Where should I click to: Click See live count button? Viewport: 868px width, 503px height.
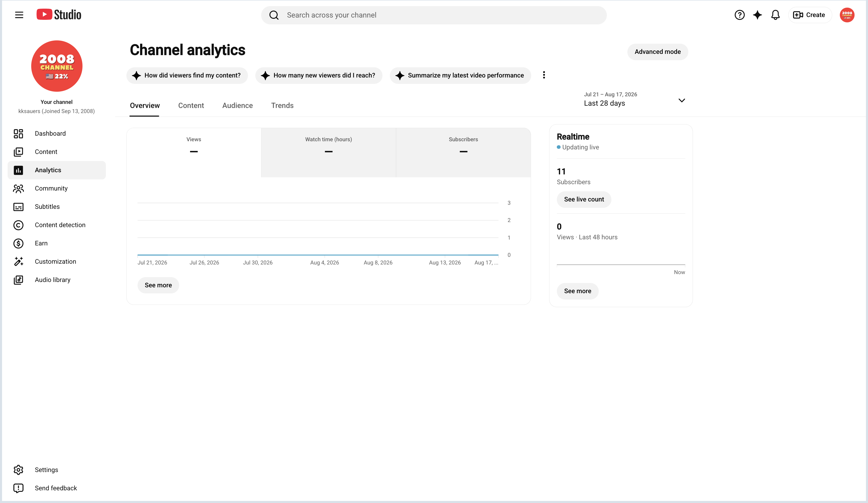tap(584, 199)
